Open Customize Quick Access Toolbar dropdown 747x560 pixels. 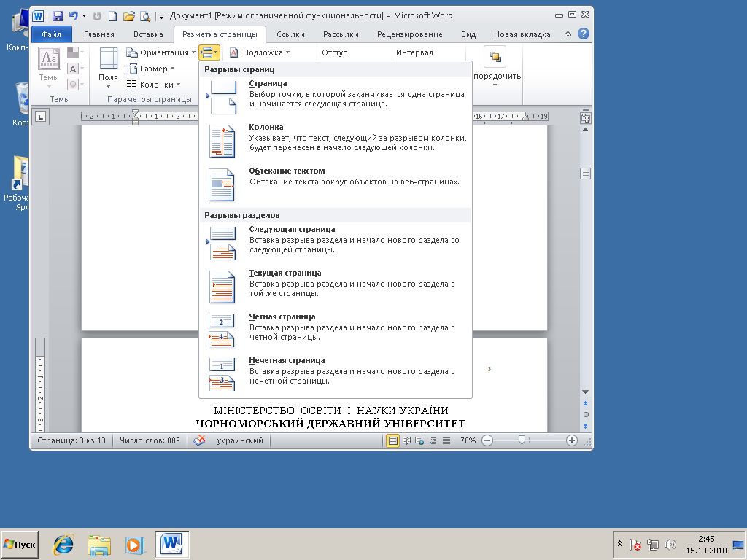(x=161, y=16)
